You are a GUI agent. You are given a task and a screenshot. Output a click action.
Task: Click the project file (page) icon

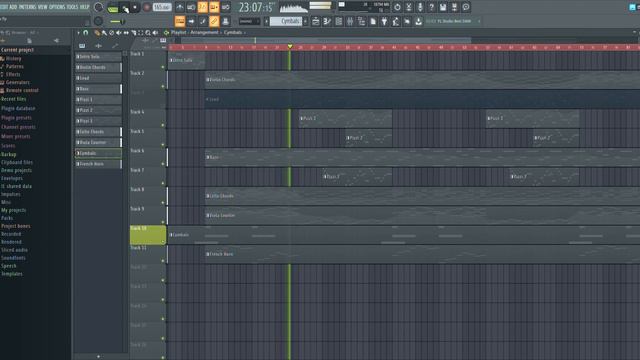[x=373, y=21]
